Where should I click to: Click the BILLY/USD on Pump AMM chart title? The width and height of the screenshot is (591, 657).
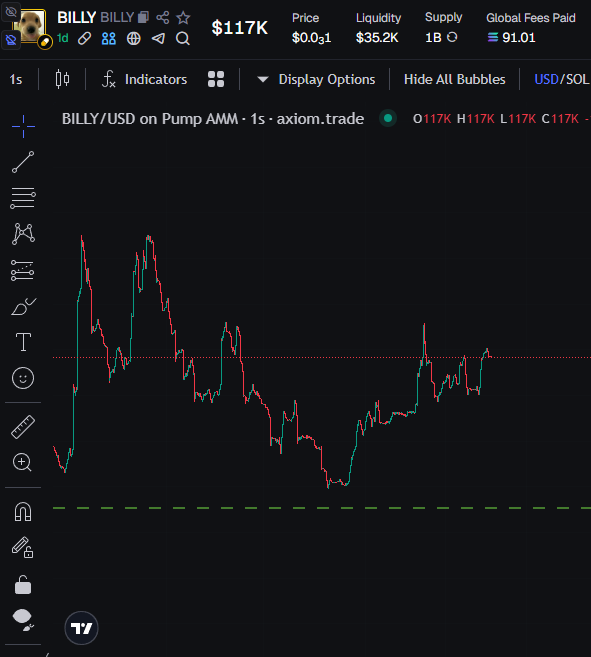pos(213,119)
